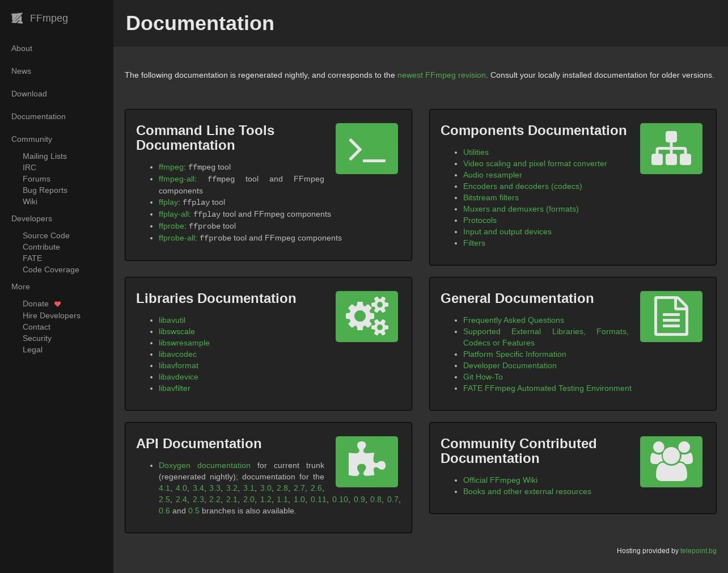728x573 pixels.
Task: Open FATE FFmpeg Automated Testing Environment link
Action: click(x=547, y=388)
